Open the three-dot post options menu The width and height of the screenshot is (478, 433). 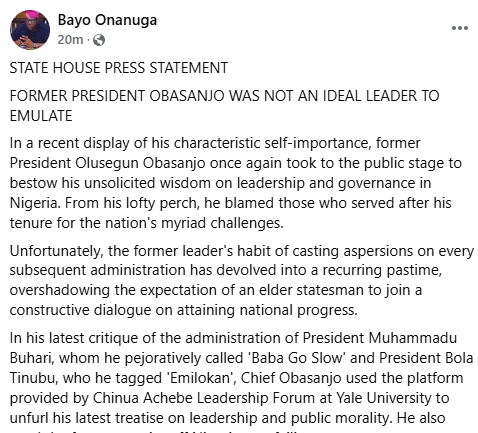tap(460, 28)
